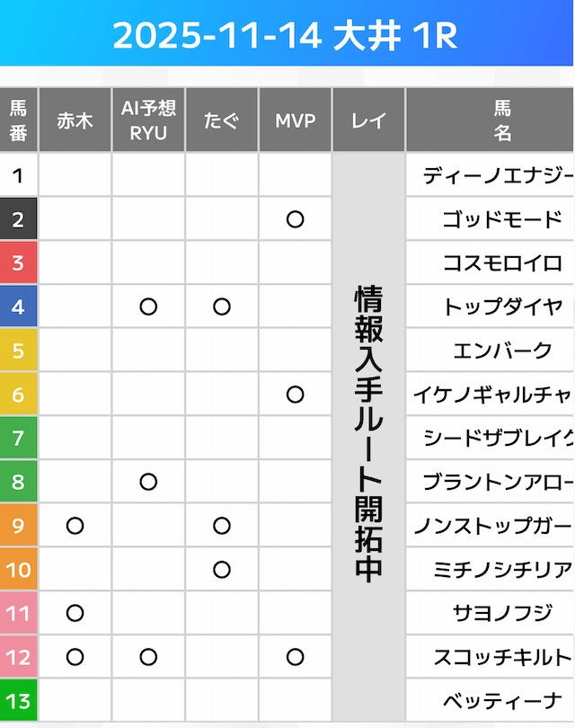Select the レイ column header
This screenshot has width=575, height=728.
point(368,120)
